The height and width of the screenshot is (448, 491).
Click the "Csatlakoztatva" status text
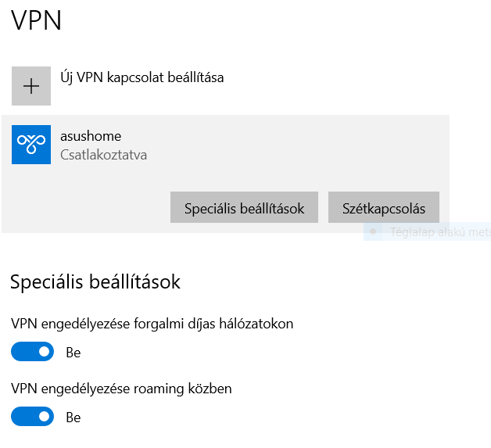[103, 155]
